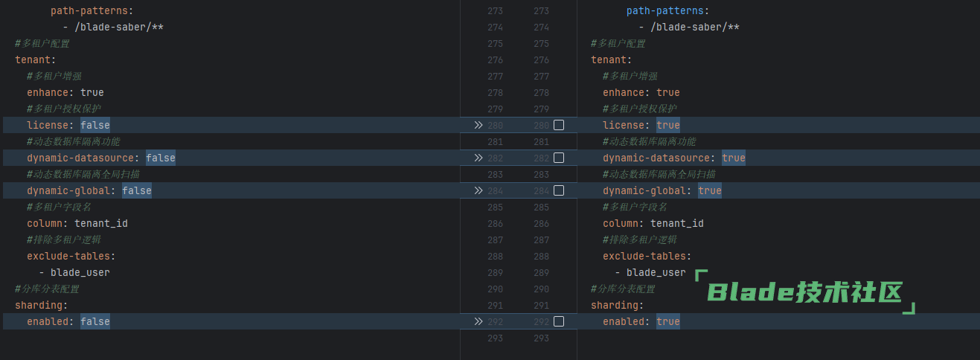Click the apply arrow for license line 280
Image resolution: width=980 pixels, height=360 pixels.
(x=478, y=125)
